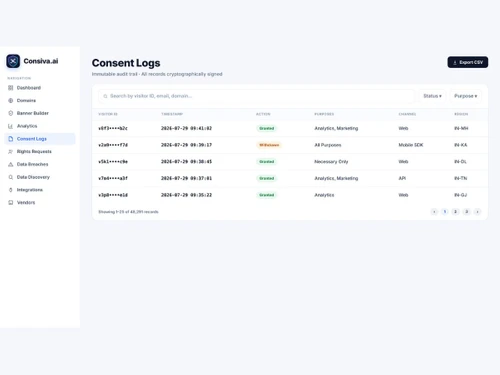Click the Banner Builder icon
This screenshot has width=500, height=375.
[x=11, y=113]
